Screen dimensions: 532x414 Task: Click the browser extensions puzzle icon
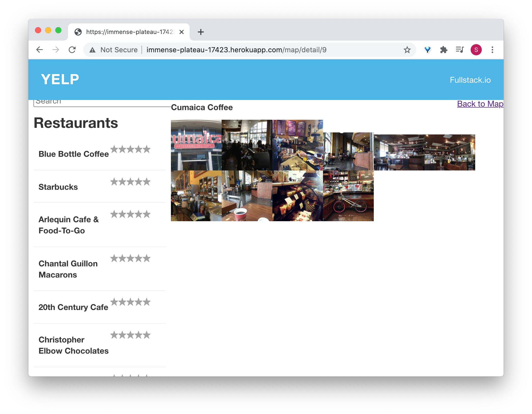443,49
